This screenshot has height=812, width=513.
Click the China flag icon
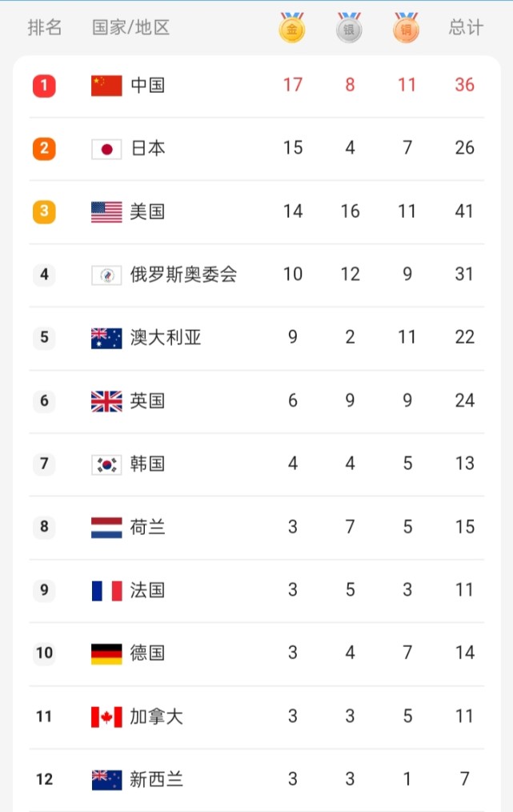[x=106, y=85]
